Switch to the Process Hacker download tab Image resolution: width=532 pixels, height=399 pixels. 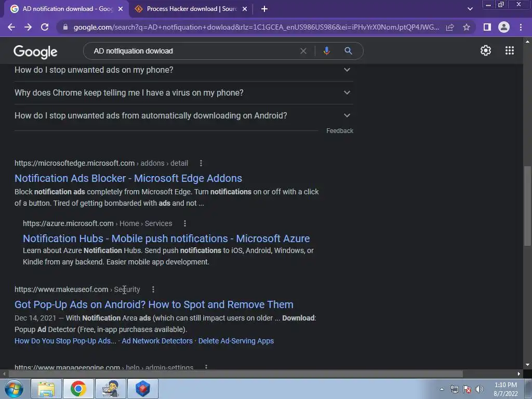tap(192, 9)
